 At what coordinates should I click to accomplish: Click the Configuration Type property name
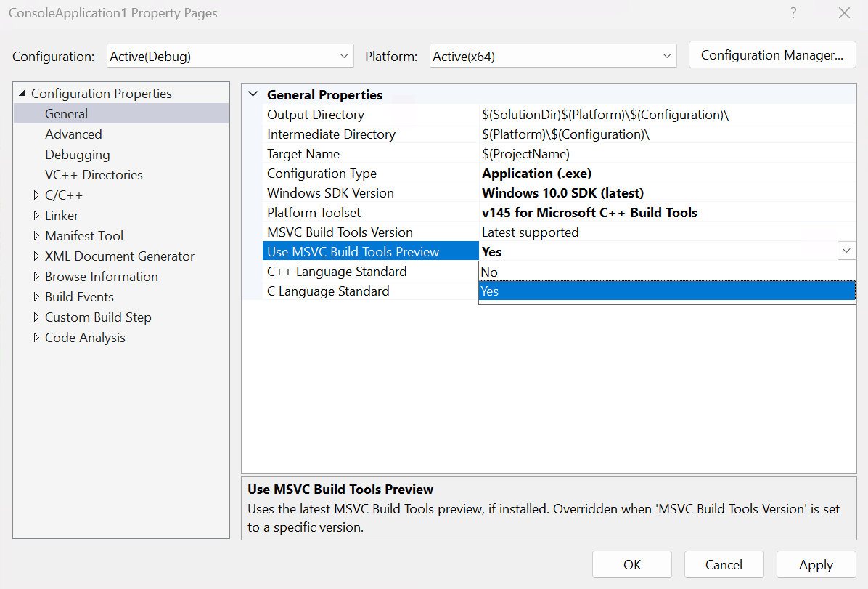coord(322,174)
